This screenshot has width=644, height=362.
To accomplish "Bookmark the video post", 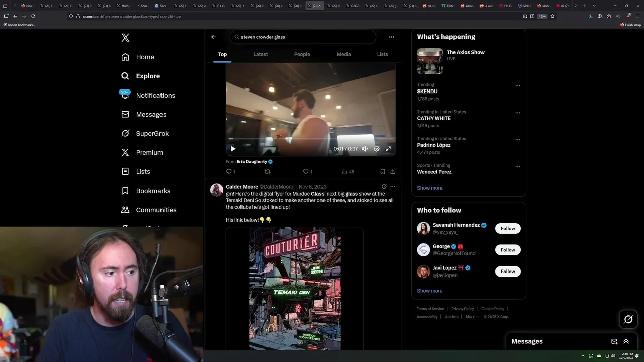I will pos(383,172).
